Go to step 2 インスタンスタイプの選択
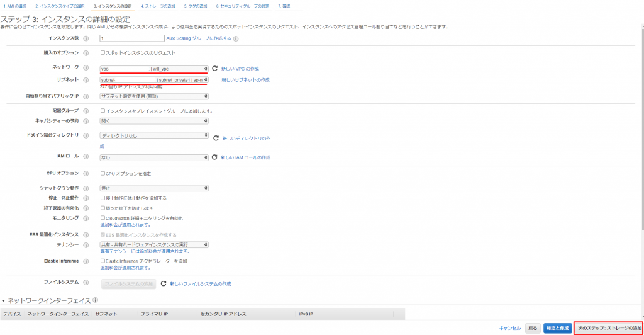 (x=60, y=6)
